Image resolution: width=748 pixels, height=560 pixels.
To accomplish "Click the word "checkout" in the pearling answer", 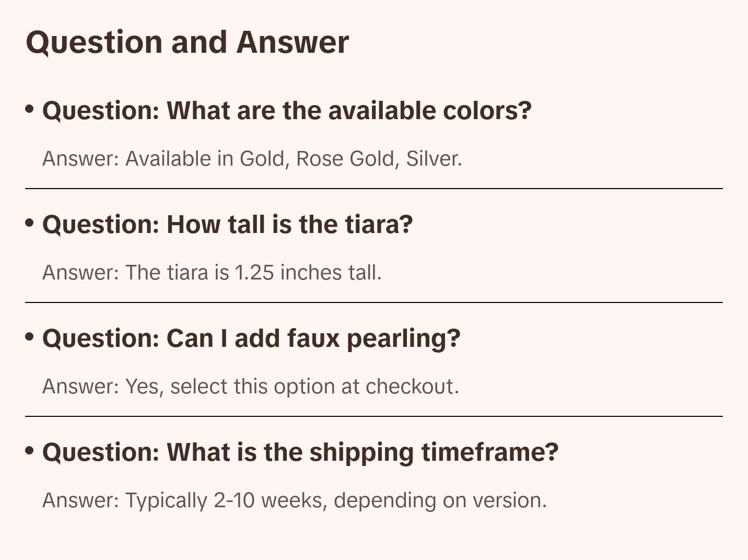I will coord(412,387).
